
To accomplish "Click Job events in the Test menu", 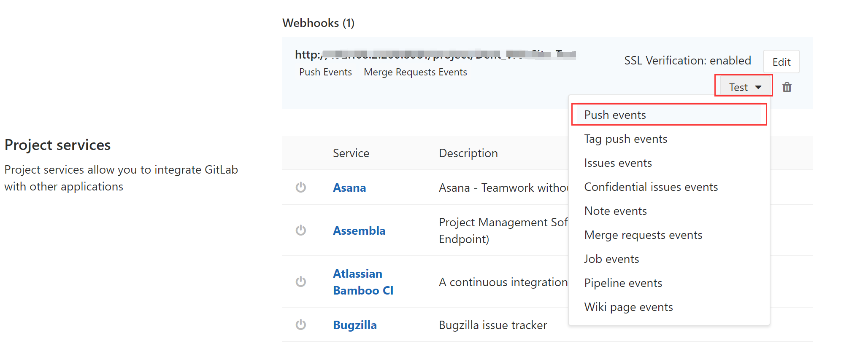I will (611, 259).
